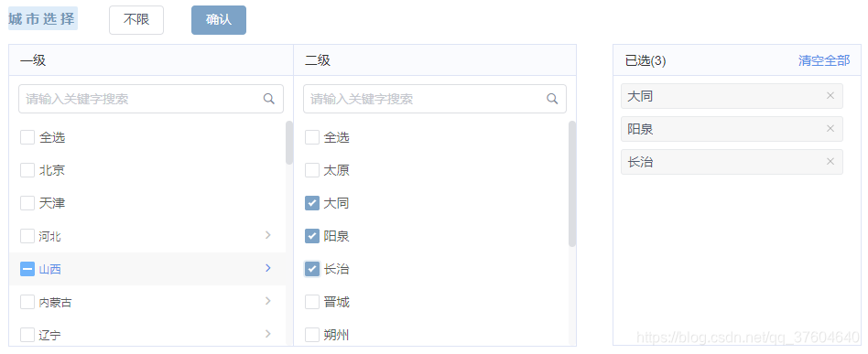
Task: Click the 二级 column scrollbar
Action: pyautogui.click(x=572, y=184)
